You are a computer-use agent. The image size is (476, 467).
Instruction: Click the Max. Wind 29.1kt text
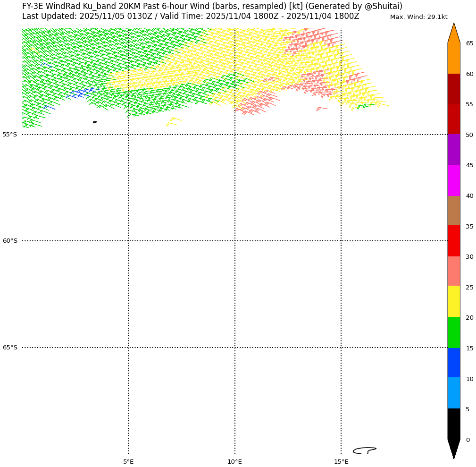418,17
